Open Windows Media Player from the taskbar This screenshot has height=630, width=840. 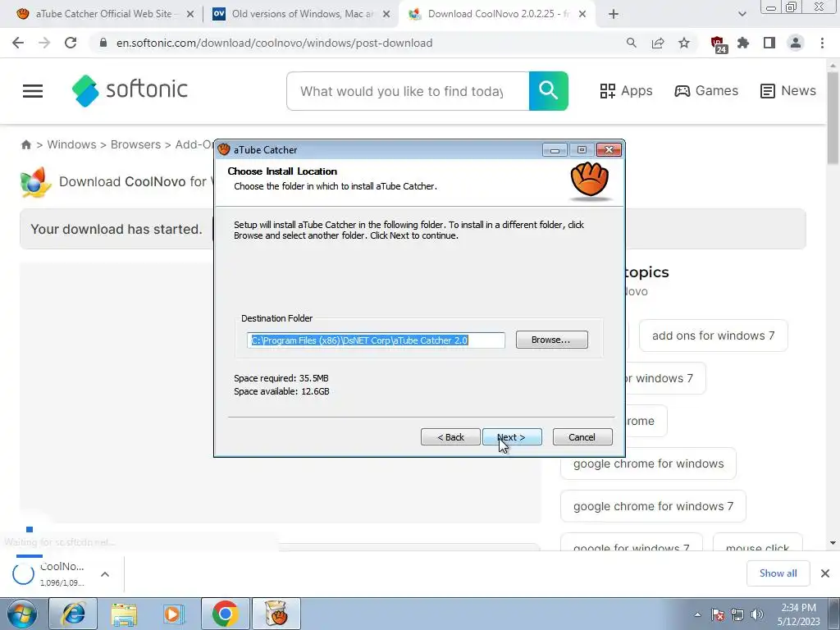pos(174,614)
